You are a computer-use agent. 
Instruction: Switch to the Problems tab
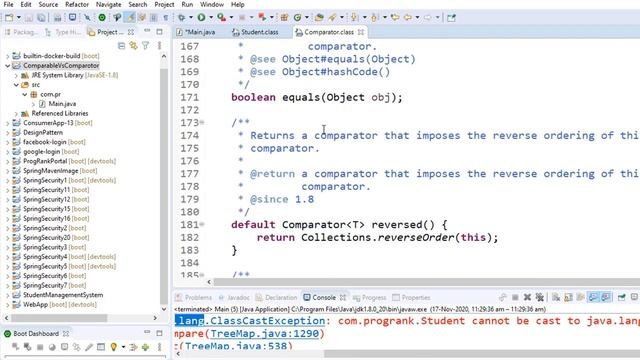coord(194,298)
